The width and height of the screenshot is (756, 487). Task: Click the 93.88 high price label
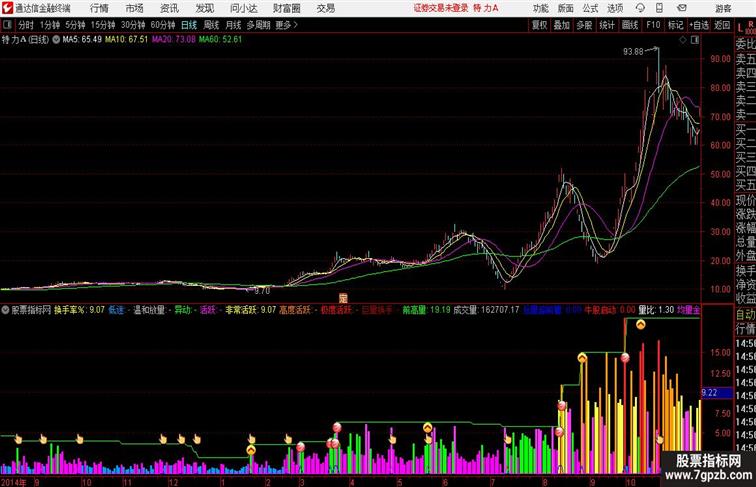(x=633, y=51)
